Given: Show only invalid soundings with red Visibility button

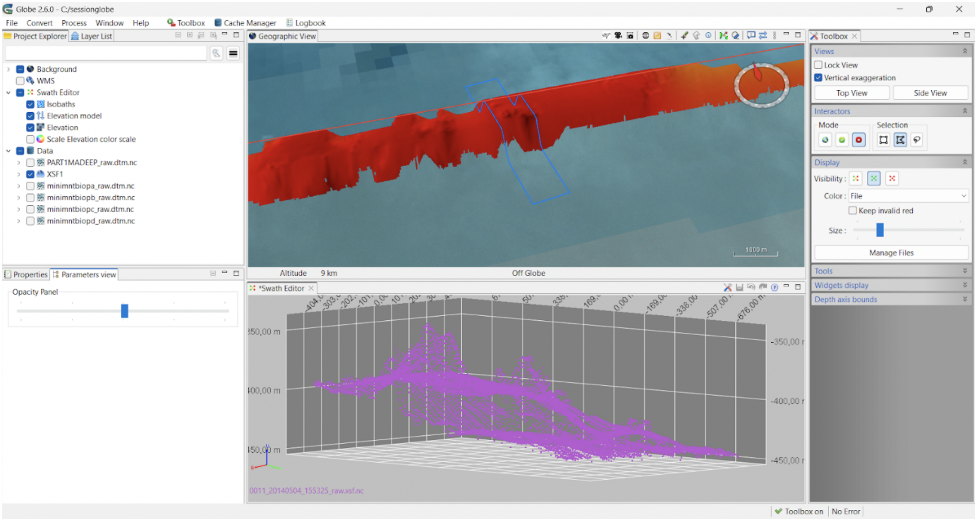Looking at the screenshot, I should [892, 178].
